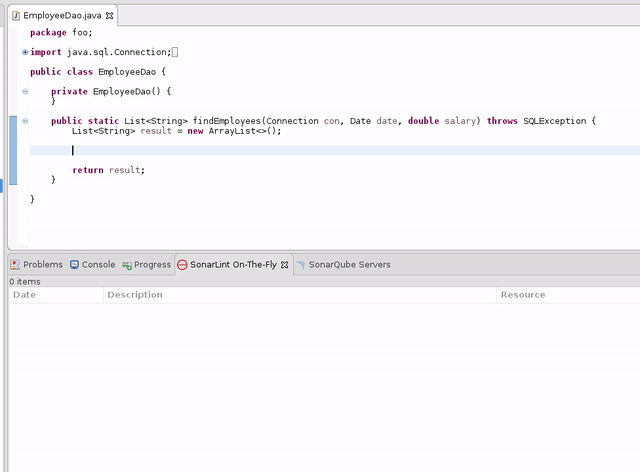Open the Problems tab
The image size is (640, 472).
coord(37,265)
